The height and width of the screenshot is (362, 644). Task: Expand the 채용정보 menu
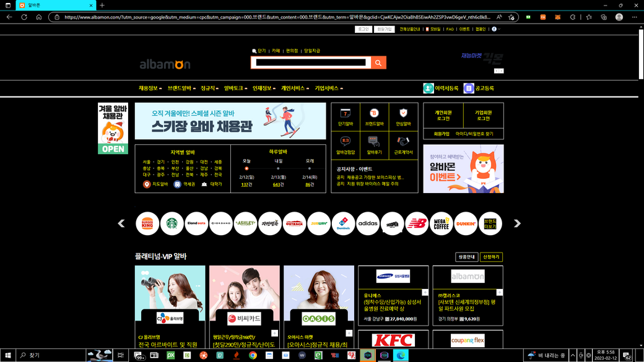point(150,88)
